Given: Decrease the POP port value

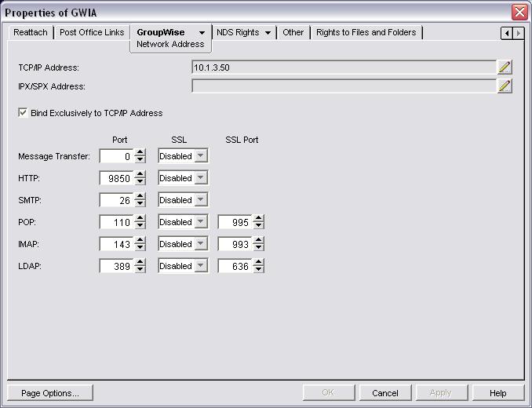Looking at the screenshot, I should coord(140,226).
